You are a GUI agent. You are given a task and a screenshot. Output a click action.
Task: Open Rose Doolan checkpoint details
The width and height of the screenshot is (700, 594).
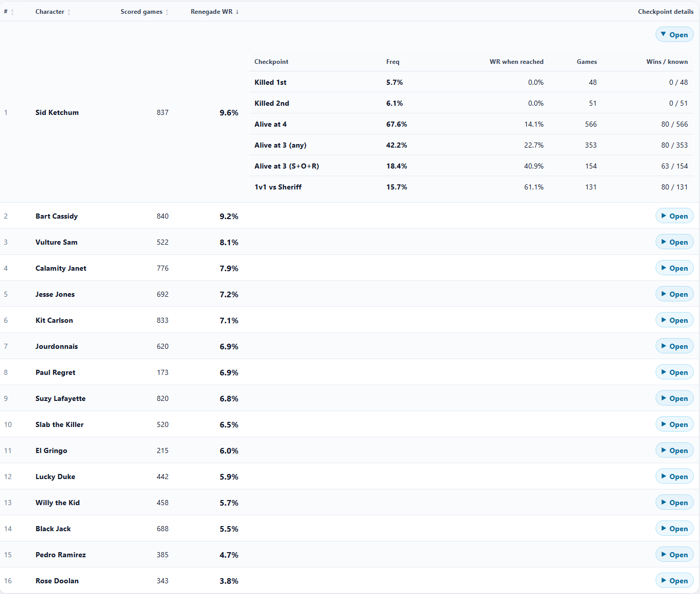[x=674, y=581]
